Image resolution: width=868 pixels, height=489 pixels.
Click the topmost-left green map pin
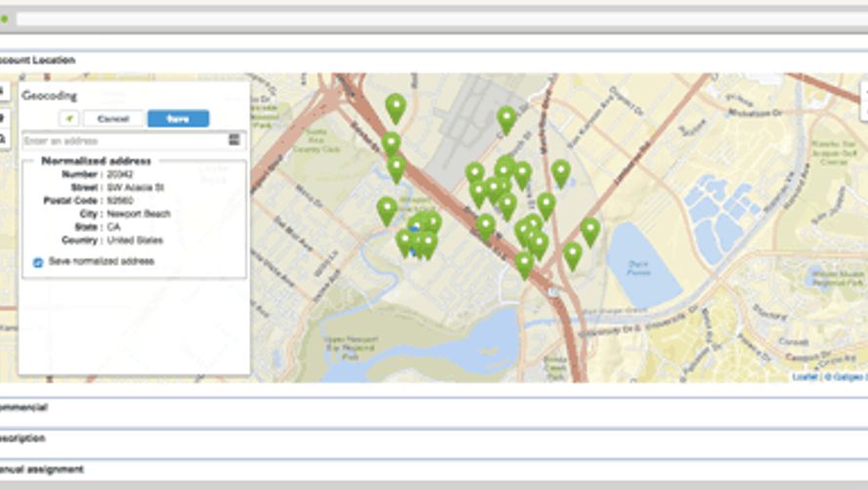[x=395, y=106]
